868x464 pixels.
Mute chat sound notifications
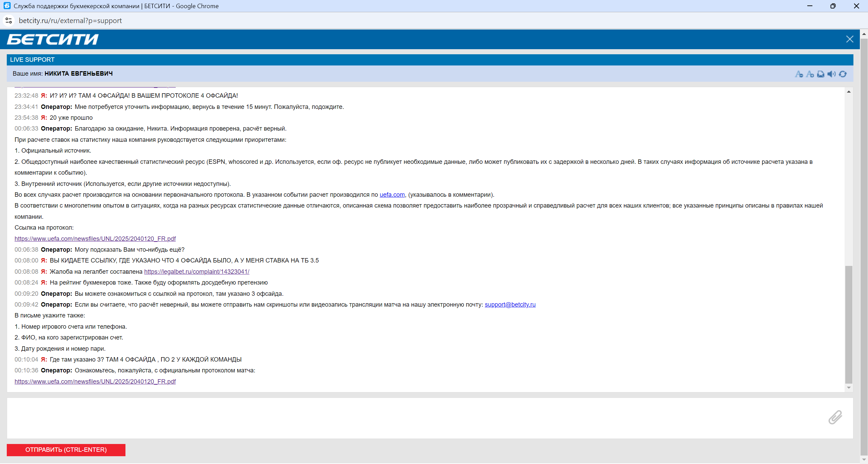click(x=831, y=74)
